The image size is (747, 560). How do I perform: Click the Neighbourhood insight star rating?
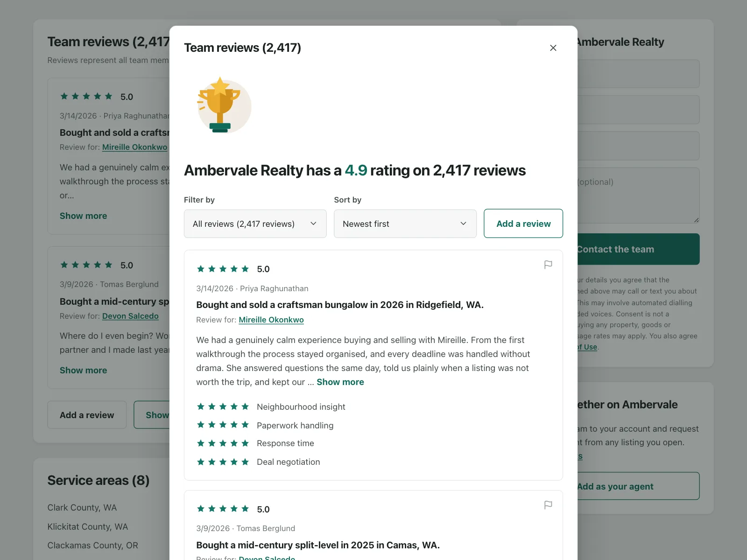223,406
